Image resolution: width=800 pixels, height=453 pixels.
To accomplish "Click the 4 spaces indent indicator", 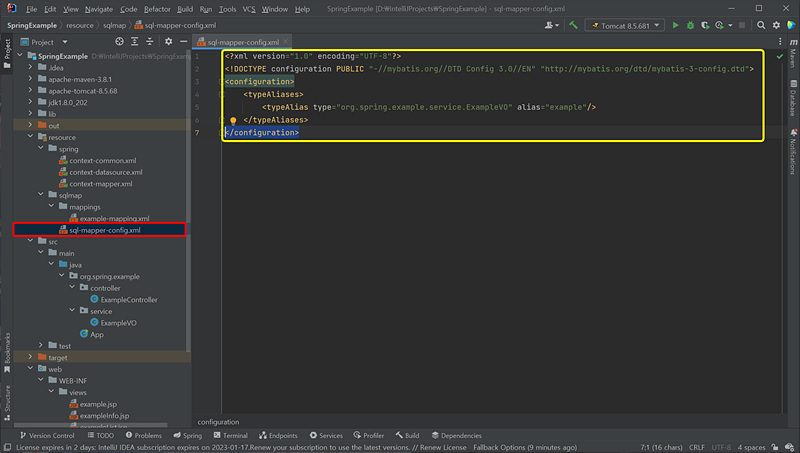I will 751,447.
